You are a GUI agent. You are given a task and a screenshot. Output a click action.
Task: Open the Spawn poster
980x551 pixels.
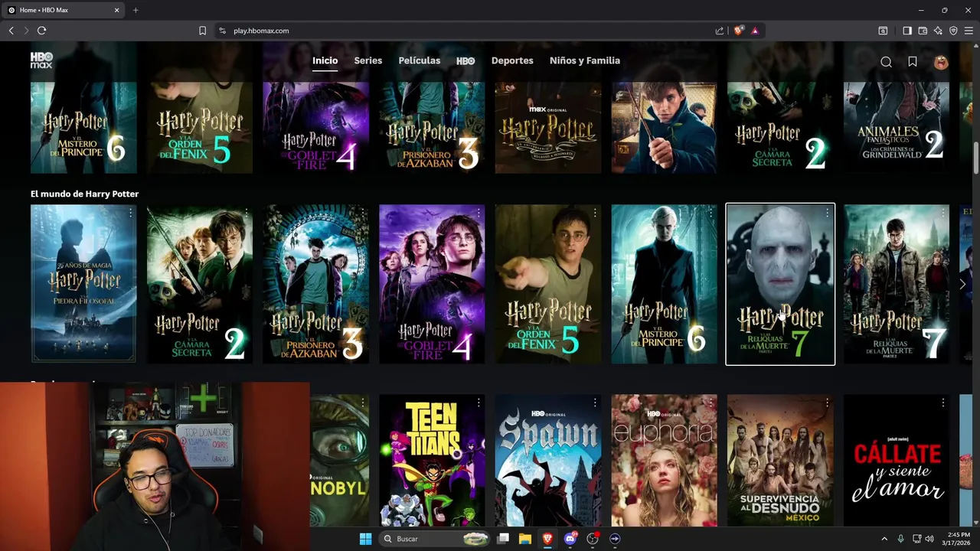pyautogui.click(x=548, y=461)
